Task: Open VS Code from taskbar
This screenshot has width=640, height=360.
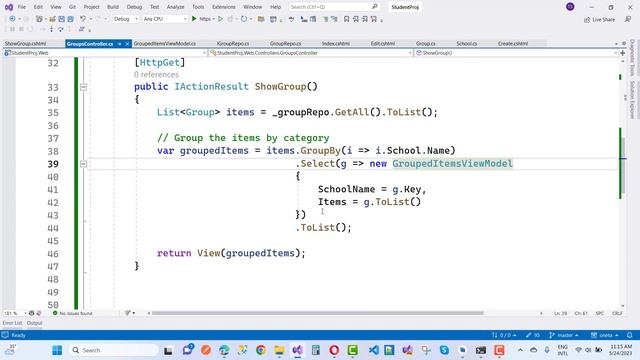Action: (x=373, y=350)
